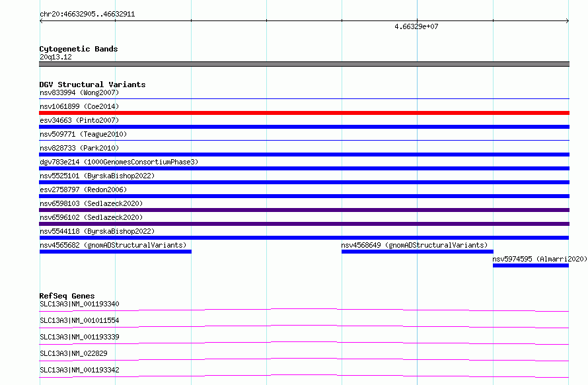Select the Cytogenetic Bands track title
The width and height of the screenshot is (588, 385).
tap(79, 49)
